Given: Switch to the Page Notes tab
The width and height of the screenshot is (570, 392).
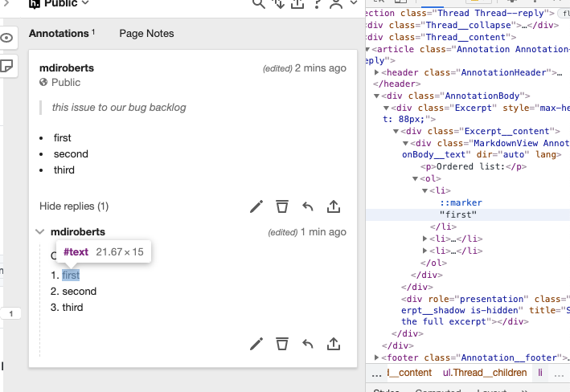Looking at the screenshot, I should coord(146,34).
